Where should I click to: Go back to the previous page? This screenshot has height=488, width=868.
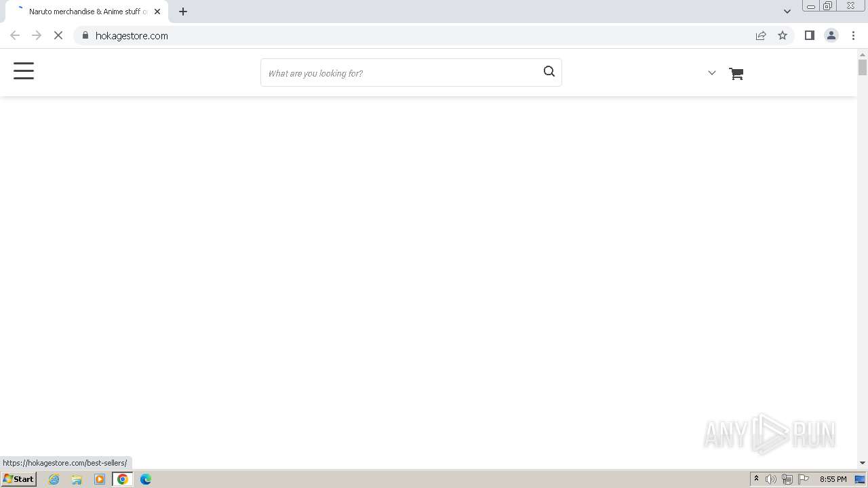[x=15, y=35]
